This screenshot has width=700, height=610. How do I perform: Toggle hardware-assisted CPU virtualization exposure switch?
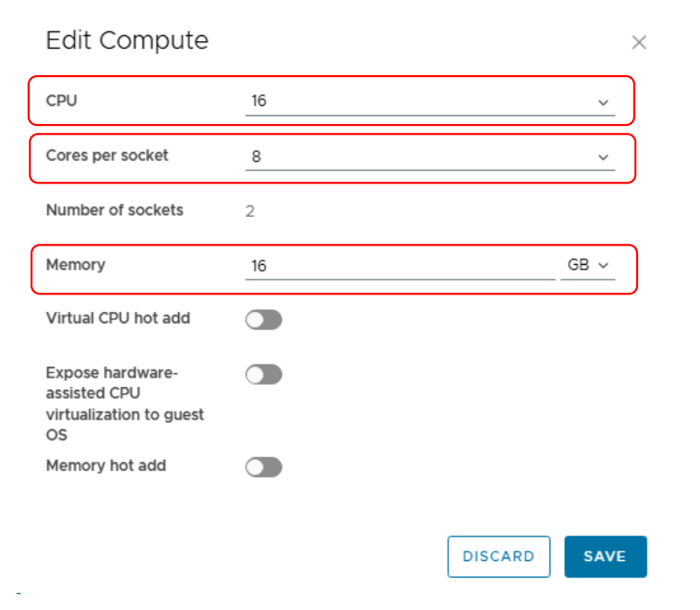pyautogui.click(x=264, y=375)
